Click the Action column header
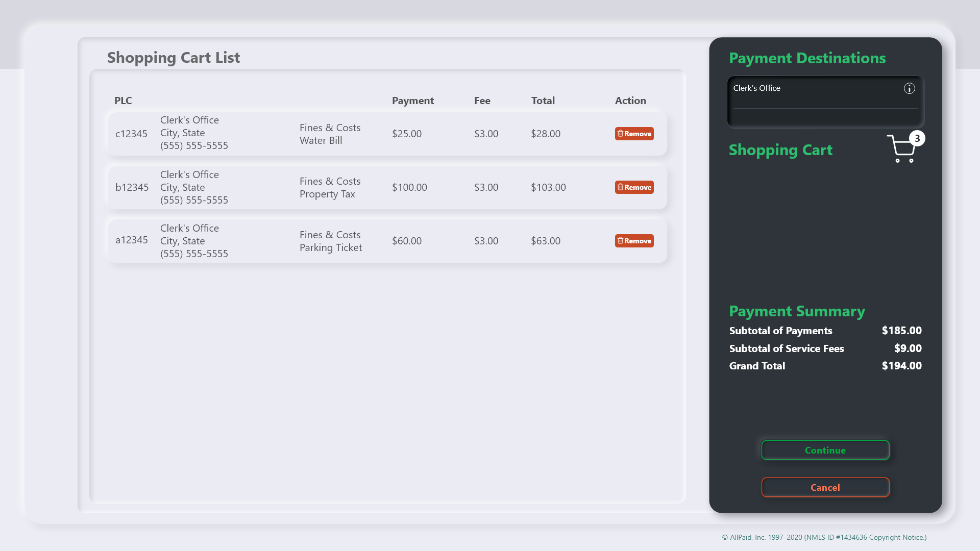 click(630, 101)
